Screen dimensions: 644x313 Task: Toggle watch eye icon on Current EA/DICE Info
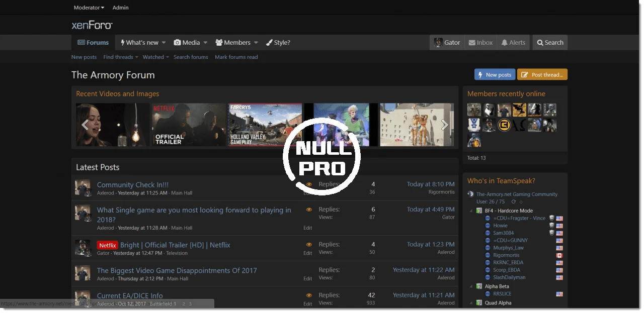coord(309,295)
